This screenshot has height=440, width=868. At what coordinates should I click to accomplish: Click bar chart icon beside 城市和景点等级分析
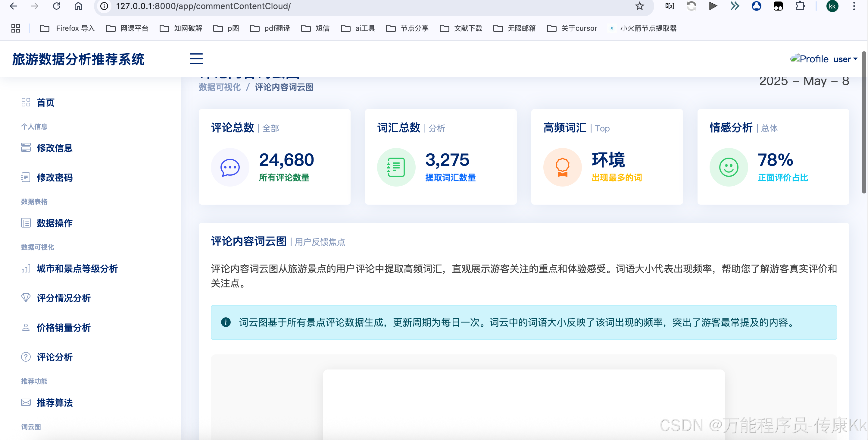coord(26,269)
